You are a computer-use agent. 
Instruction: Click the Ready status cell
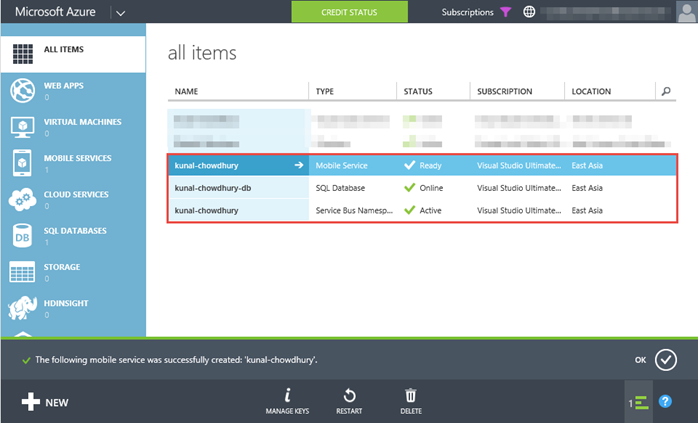[x=423, y=165]
